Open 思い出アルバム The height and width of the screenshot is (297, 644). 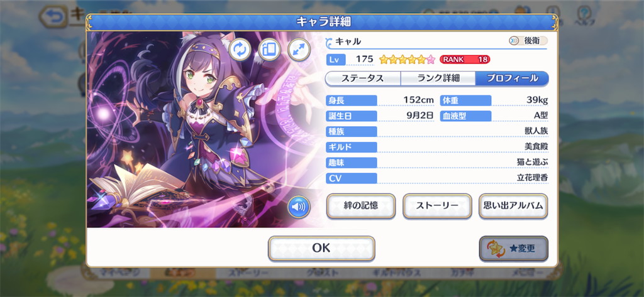click(x=513, y=205)
